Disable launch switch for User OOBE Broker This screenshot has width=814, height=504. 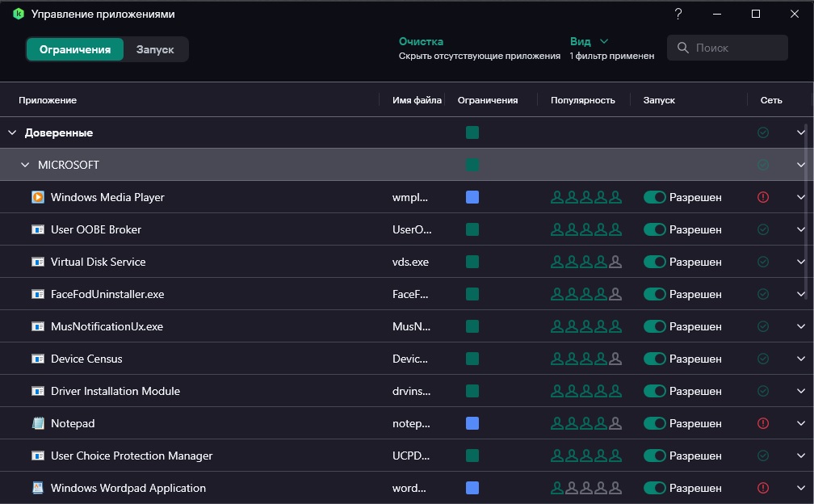(x=654, y=229)
